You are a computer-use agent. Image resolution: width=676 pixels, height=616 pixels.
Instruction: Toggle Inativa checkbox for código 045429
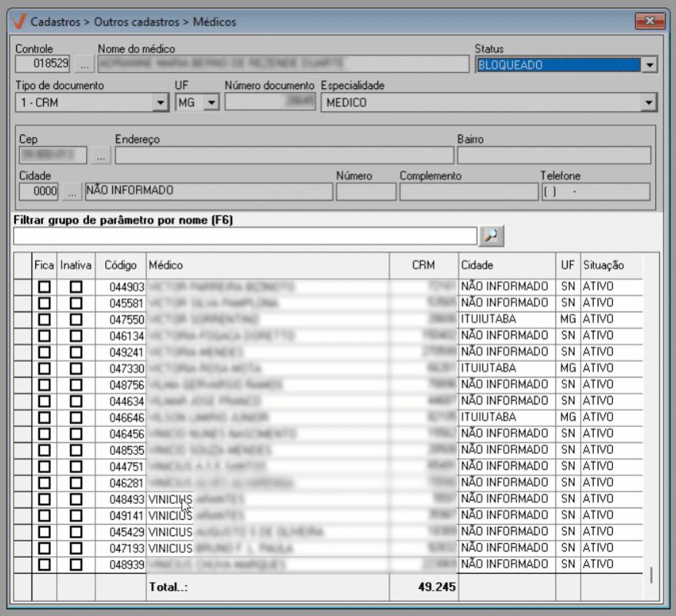coord(76,532)
